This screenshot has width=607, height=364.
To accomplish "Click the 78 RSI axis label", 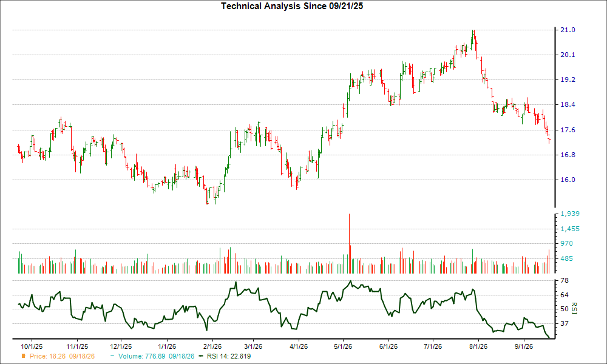I will coord(565,280).
